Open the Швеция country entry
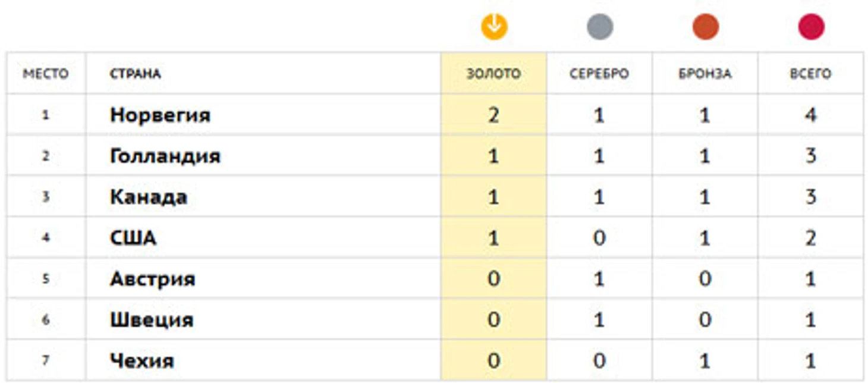The image size is (868, 383). click(152, 320)
